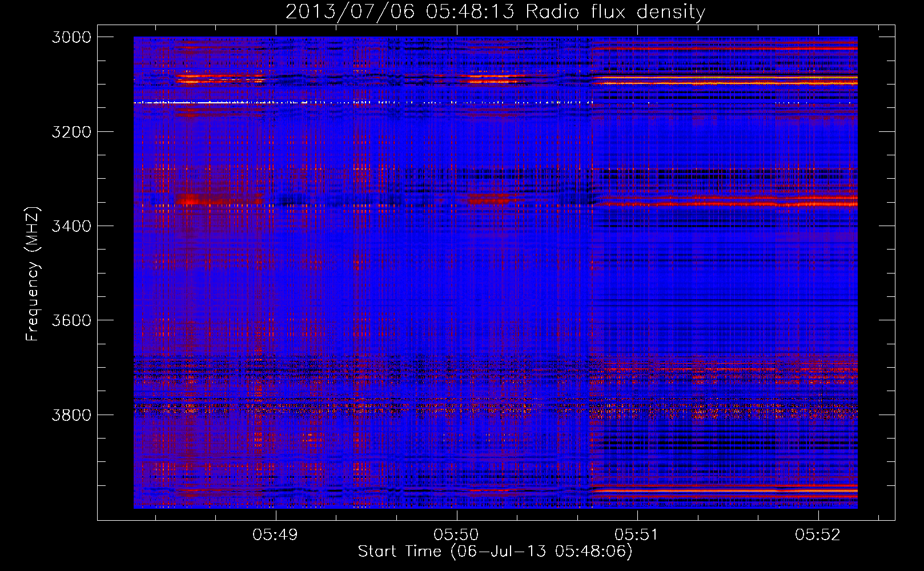Click the 3200 frequency axis label
Viewport: 924px width, 571px height.
(71, 132)
